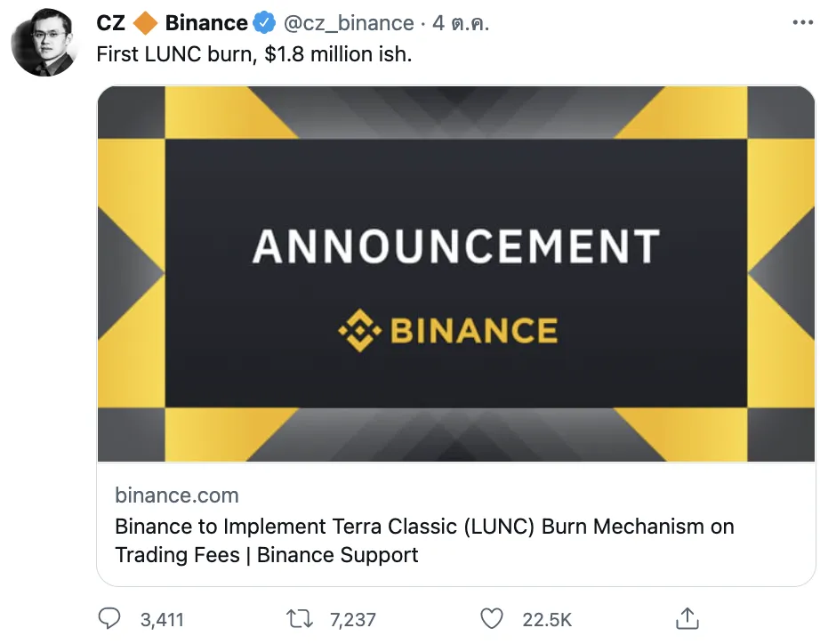The image size is (820, 644).
Task: Open CZ's profile avatar photo
Action: click(45, 43)
